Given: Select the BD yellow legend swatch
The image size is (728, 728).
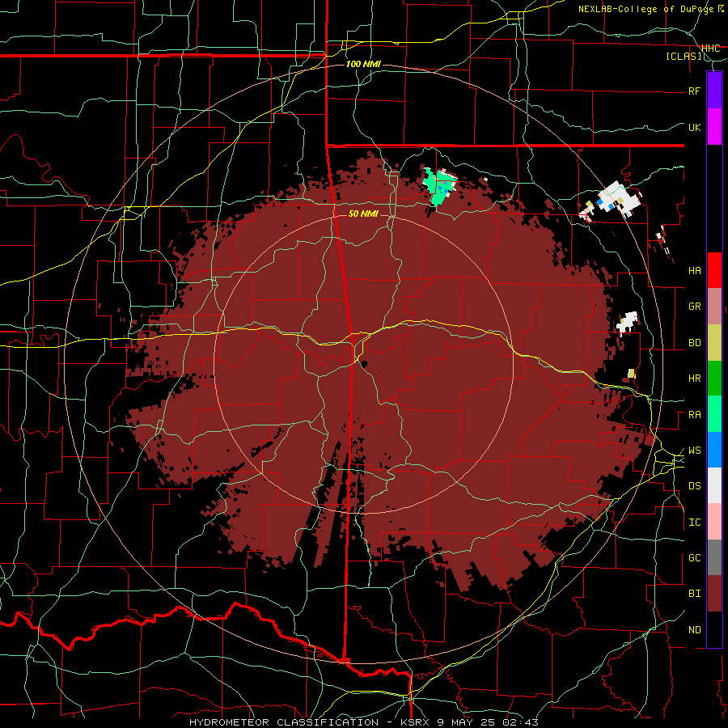Looking at the screenshot, I should click(714, 342).
